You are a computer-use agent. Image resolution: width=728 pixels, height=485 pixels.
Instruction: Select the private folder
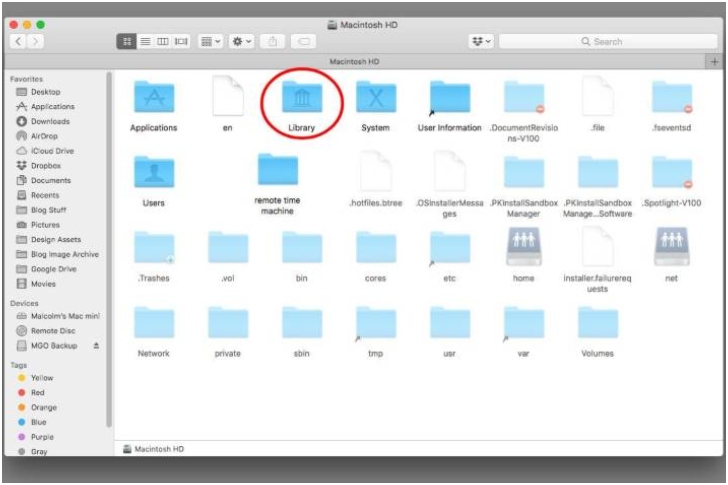coord(228,323)
